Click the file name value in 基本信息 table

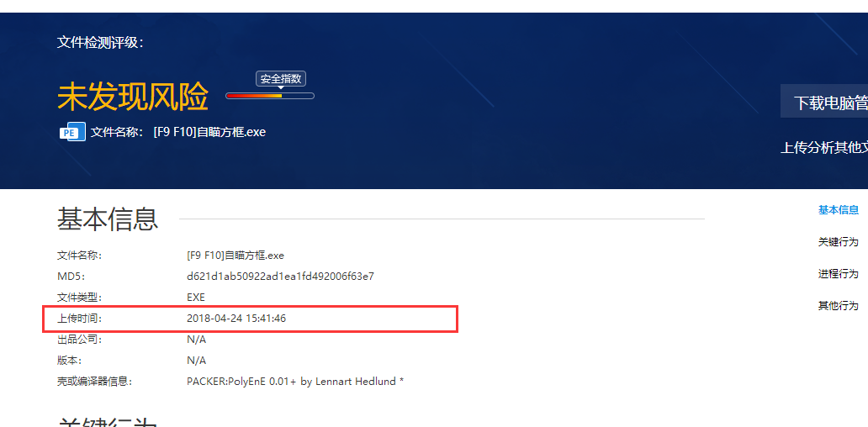point(236,256)
